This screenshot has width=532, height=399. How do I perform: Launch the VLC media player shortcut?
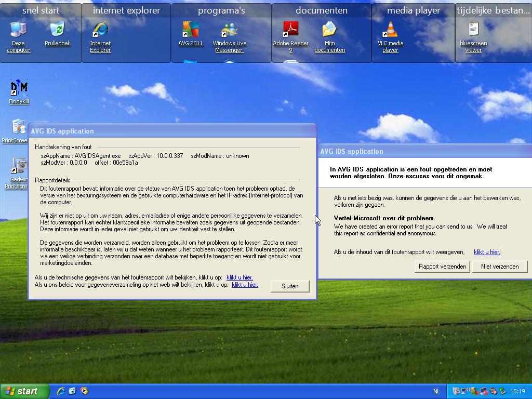[x=391, y=37]
